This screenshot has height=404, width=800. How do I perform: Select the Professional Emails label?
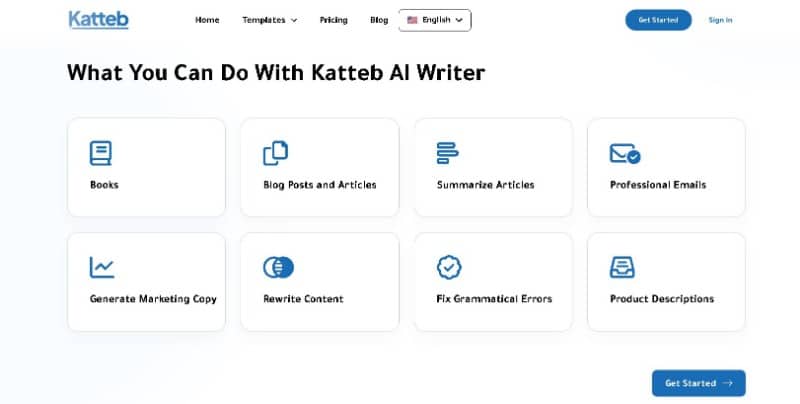click(658, 185)
